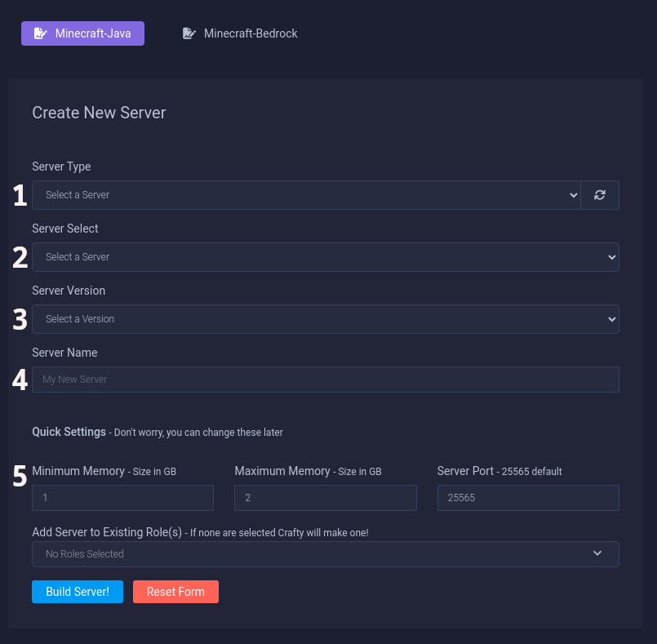Click the Server Name label

(65, 353)
